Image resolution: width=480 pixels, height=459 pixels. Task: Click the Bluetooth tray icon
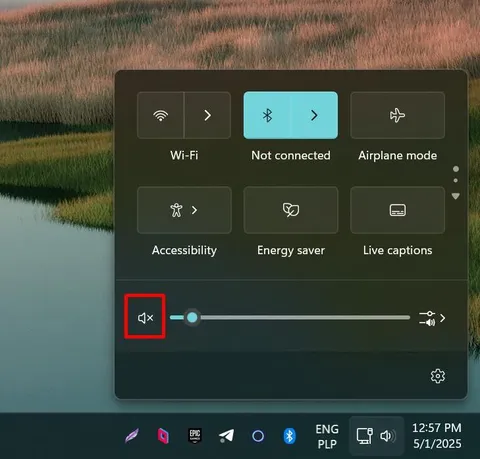pos(289,436)
